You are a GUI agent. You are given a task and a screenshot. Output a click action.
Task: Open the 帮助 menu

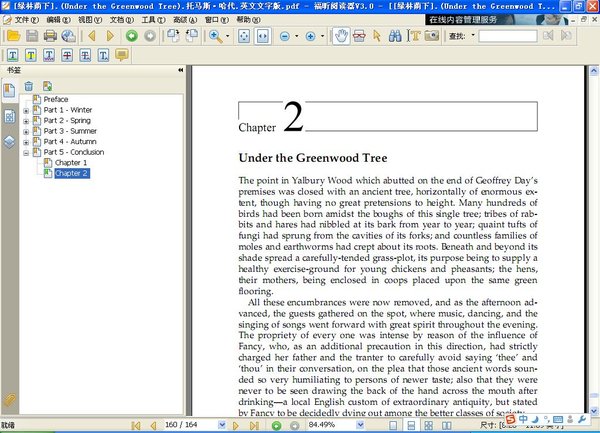click(248, 20)
